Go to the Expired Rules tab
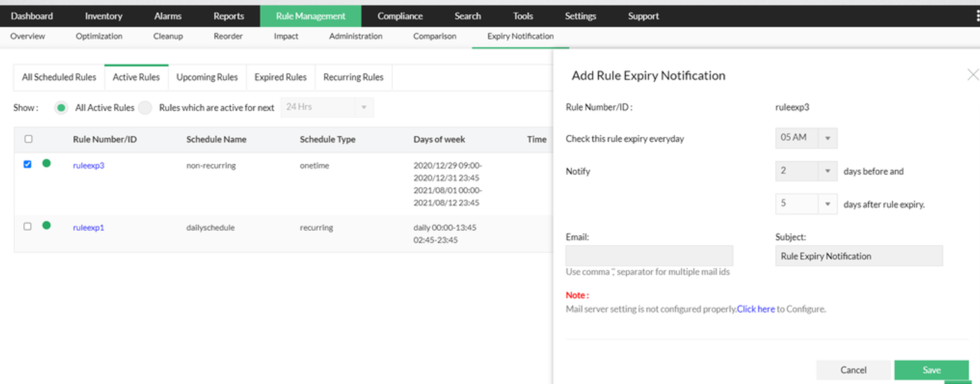980x384 pixels. [x=280, y=77]
